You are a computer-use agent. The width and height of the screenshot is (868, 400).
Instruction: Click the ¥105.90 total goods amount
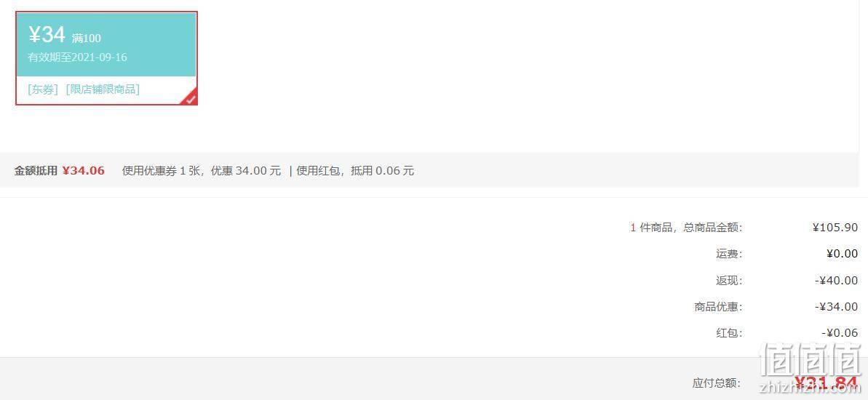pos(835,228)
